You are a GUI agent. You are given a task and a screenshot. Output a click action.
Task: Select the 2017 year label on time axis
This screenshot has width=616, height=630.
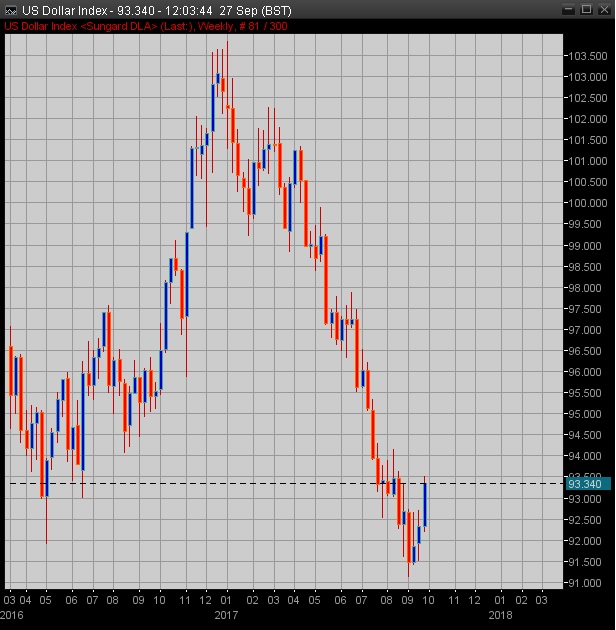click(x=226, y=616)
